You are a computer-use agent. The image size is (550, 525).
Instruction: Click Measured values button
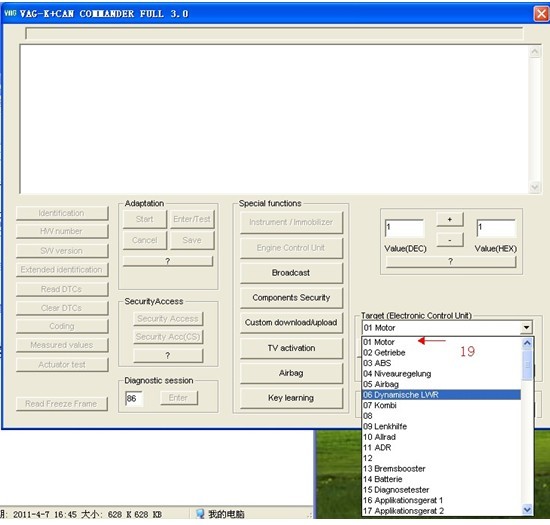[62, 345]
